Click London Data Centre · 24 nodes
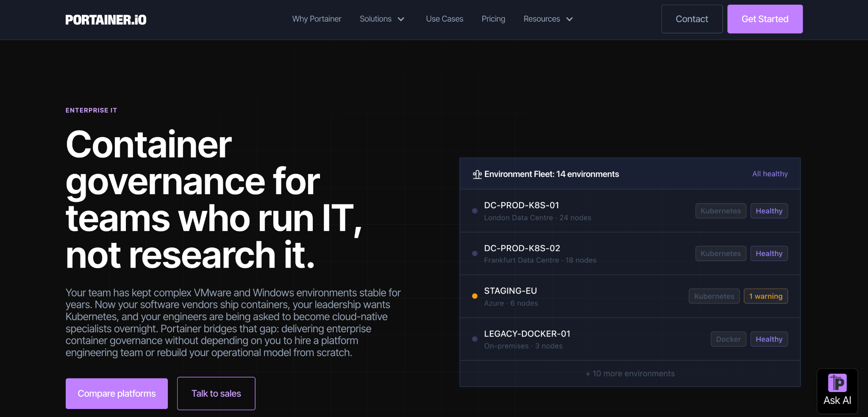The height and width of the screenshot is (417, 868). 537,218
